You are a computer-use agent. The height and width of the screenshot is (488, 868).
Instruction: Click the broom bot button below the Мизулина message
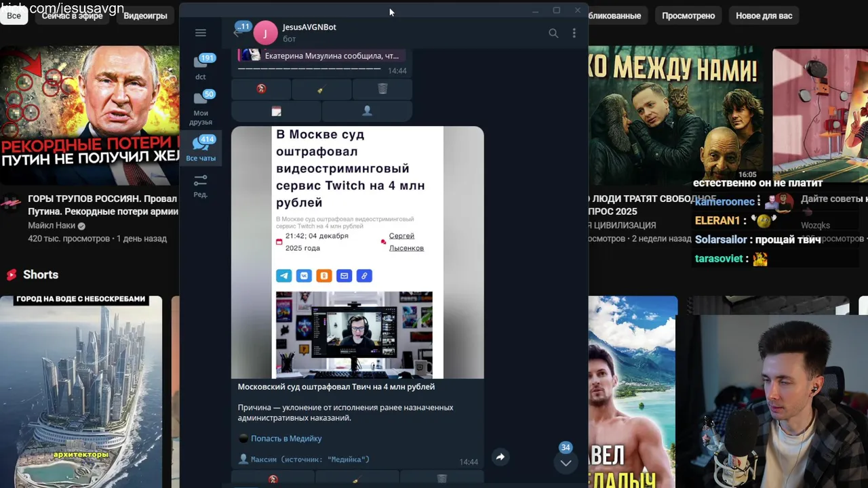tap(321, 89)
